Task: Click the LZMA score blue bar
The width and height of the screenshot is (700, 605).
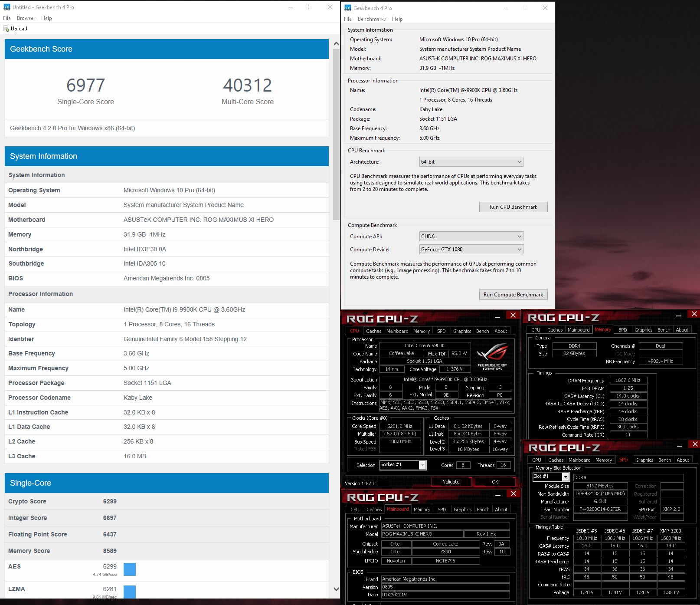Action: click(x=130, y=592)
